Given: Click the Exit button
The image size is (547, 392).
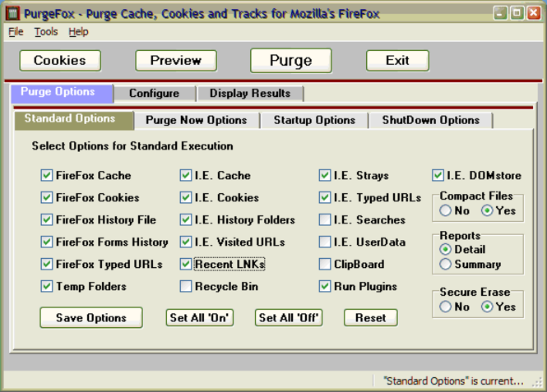Looking at the screenshot, I should coord(397,61).
